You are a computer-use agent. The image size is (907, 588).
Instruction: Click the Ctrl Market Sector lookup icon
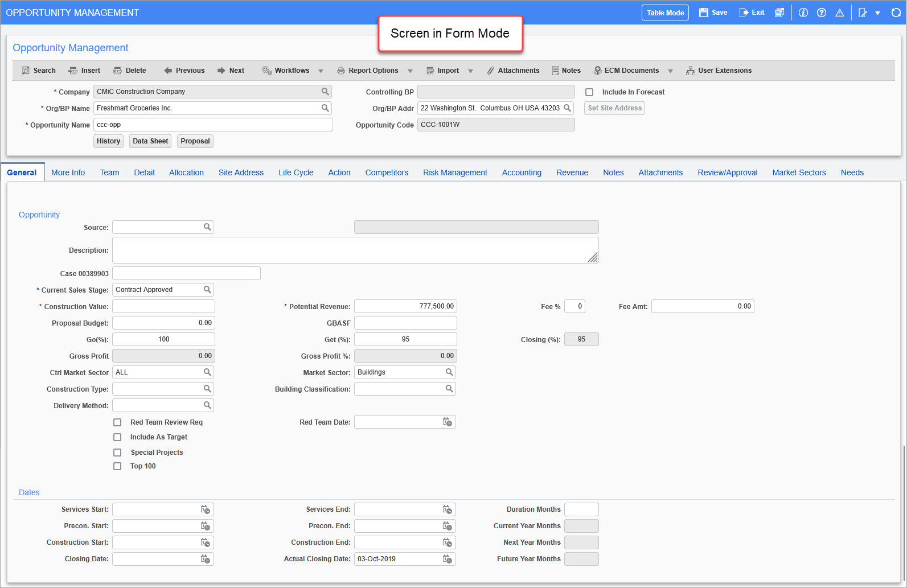pyautogui.click(x=207, y=372)
